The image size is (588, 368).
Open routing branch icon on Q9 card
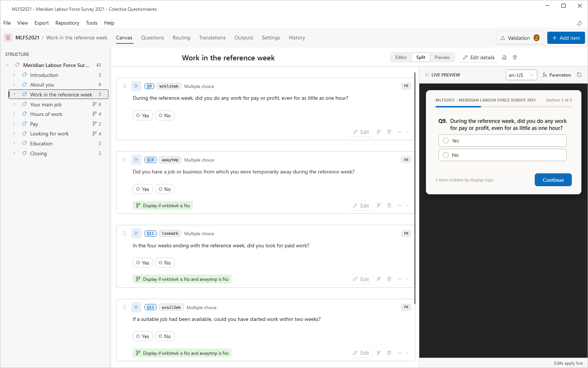379,132
